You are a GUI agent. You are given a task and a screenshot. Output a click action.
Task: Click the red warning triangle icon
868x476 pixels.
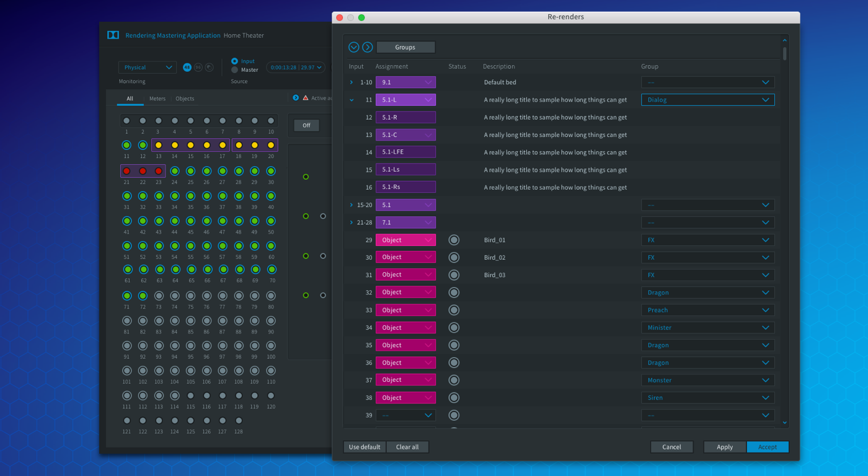tap(305, 98)
